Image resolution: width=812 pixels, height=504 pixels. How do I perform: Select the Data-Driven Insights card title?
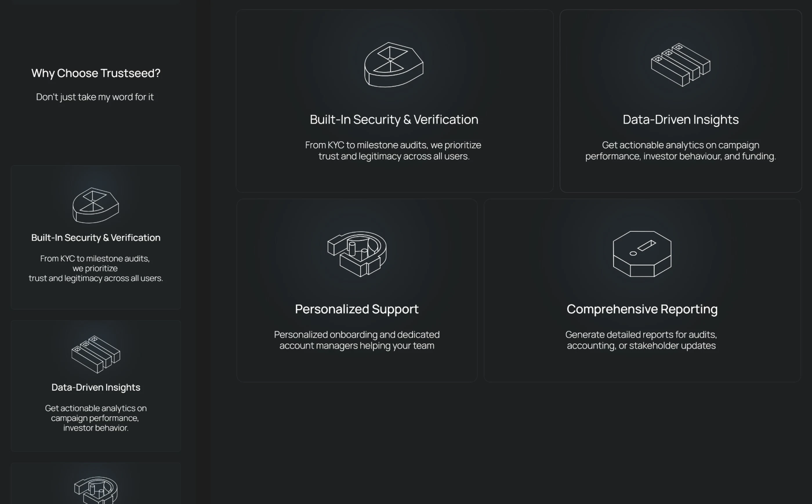coord(680,119)
